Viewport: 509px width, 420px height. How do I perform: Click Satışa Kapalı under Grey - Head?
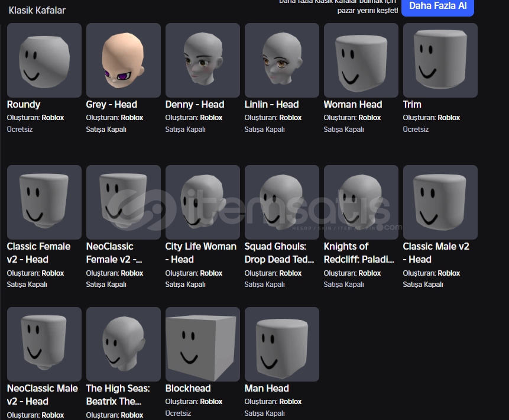coord(106,130)
